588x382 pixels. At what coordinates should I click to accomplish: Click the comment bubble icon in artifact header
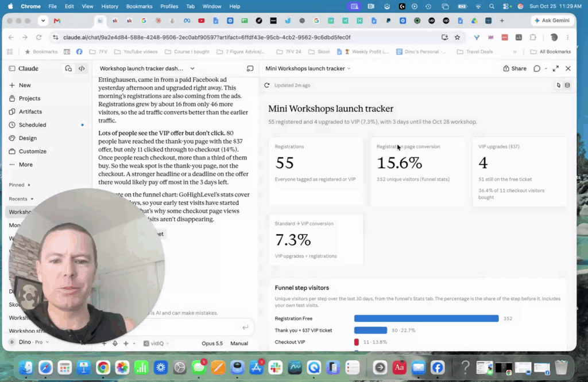click(537, 68)
